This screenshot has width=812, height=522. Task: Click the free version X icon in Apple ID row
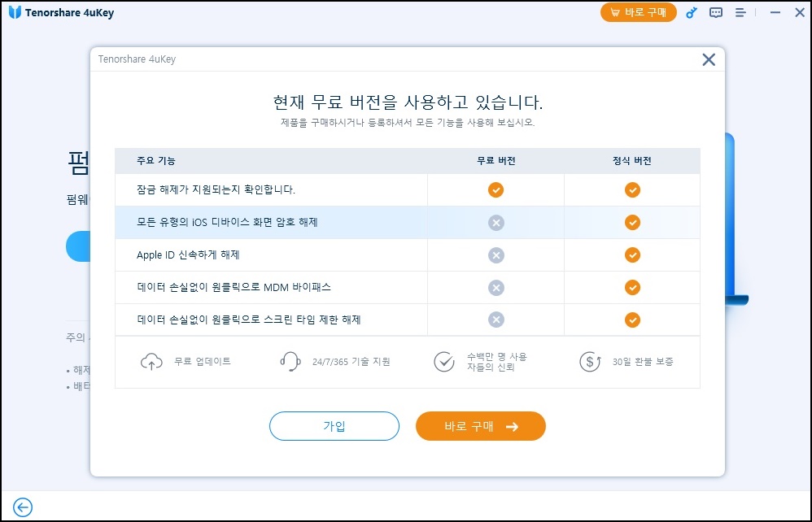(495, 255)
